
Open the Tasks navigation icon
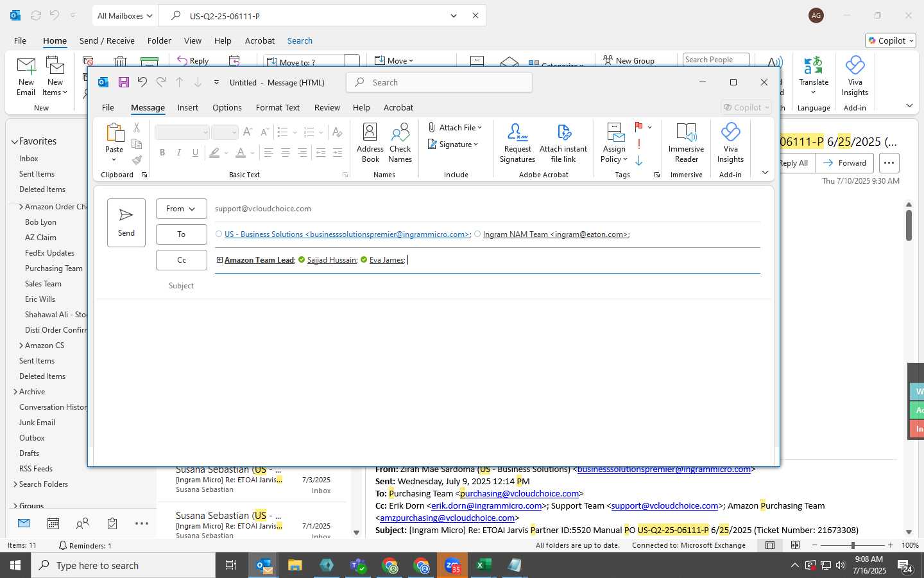tap(112, 524)
